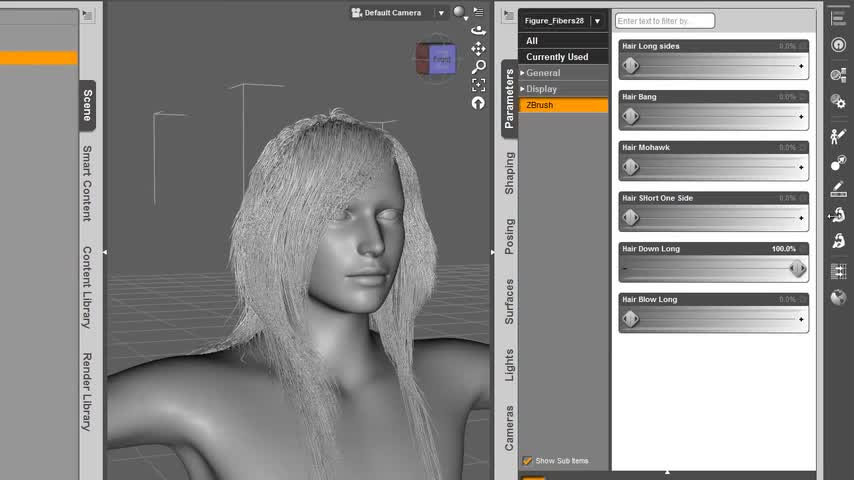Click the sphere-with-gear icon in right toolbar
The height and width of the screenshot is (480, 854).
838,101
